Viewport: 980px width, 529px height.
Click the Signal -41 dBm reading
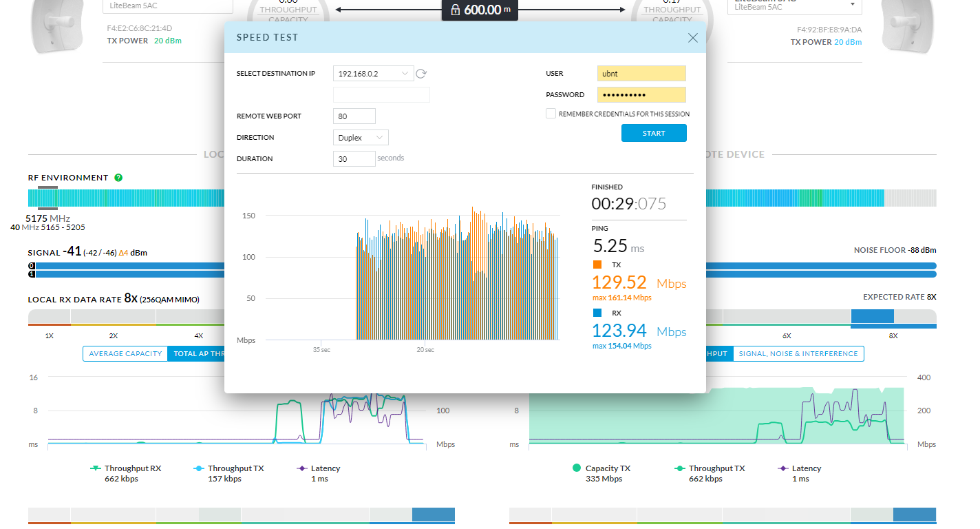pyautogui.click(x=87, y=252)
